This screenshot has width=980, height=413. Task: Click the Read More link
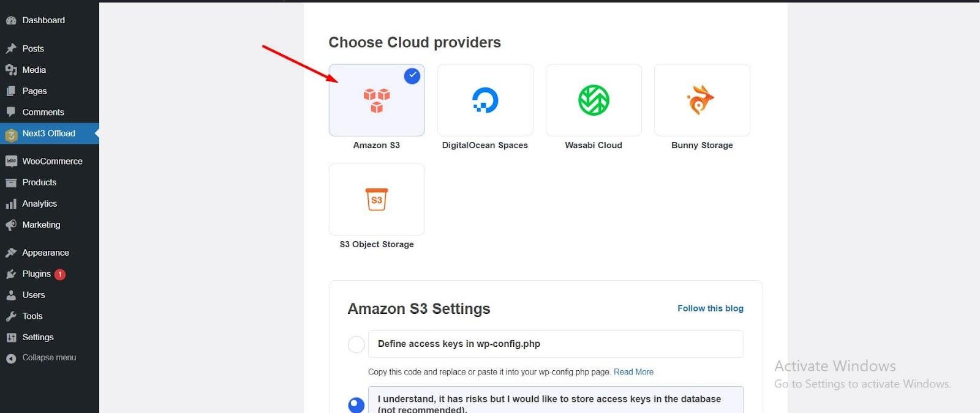[x=633, y=372]
